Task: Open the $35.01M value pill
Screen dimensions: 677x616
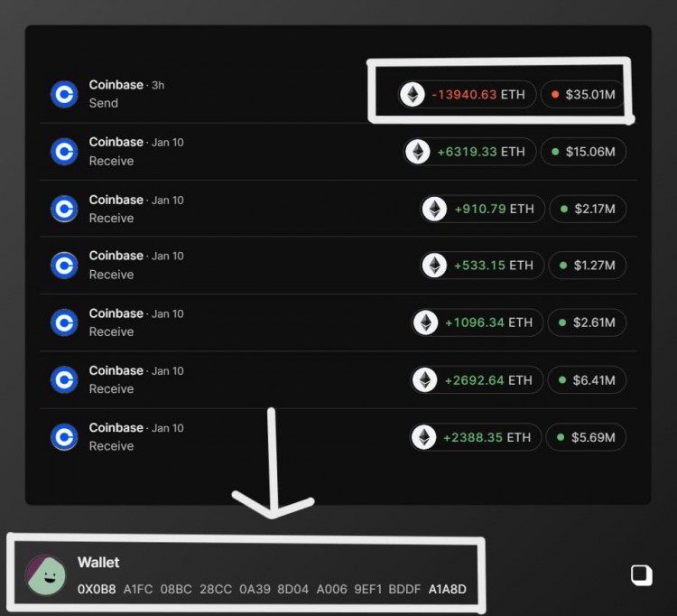Action: 582,94
